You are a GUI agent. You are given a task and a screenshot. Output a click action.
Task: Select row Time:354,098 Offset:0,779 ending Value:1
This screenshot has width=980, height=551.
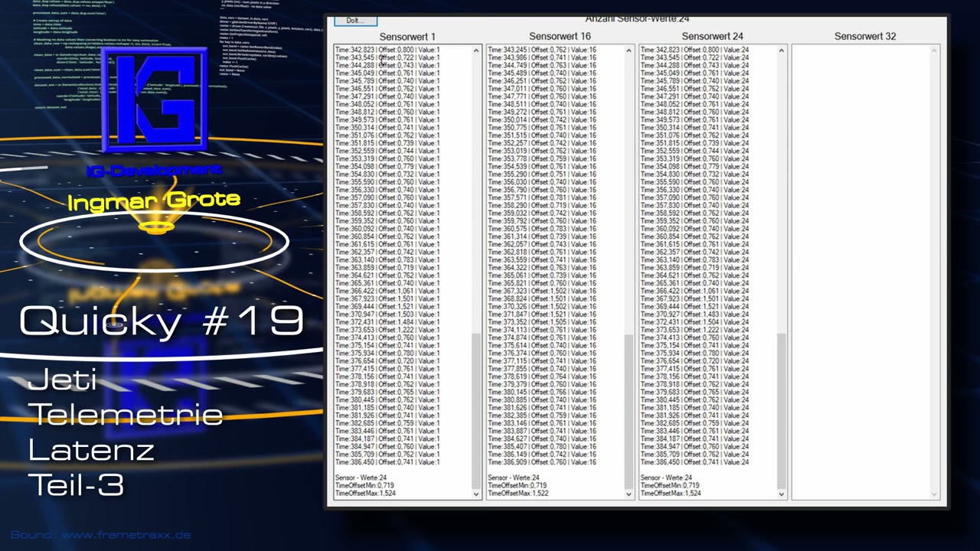[387, 167]
